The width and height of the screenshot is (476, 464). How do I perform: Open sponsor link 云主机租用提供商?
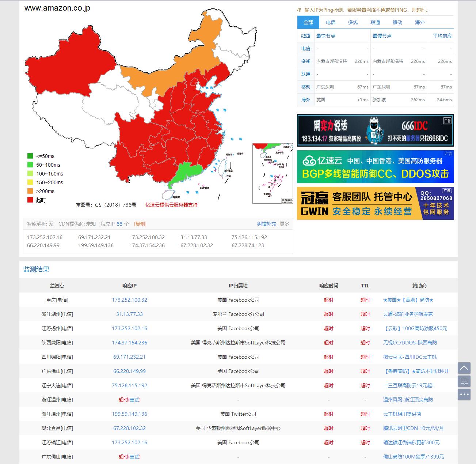click(x=402, y=414)
